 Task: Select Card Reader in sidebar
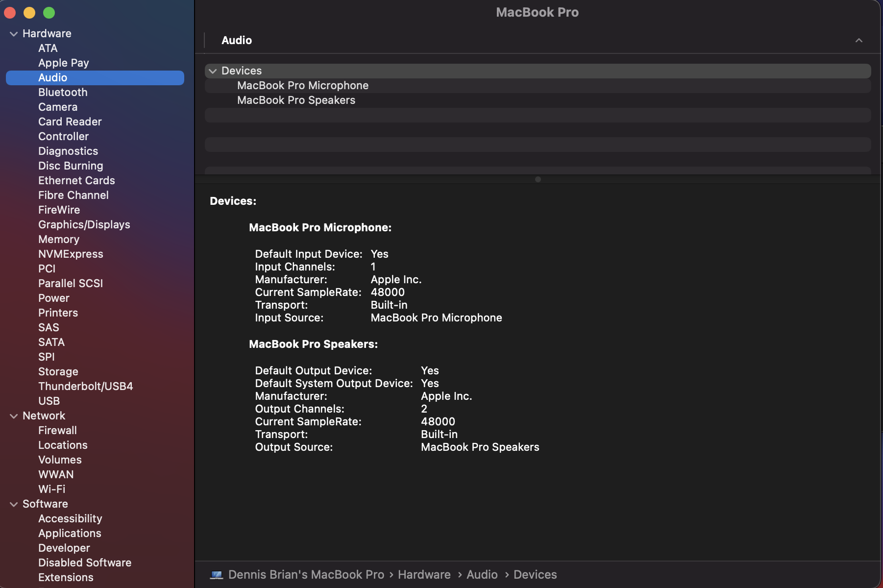[70, 122]
